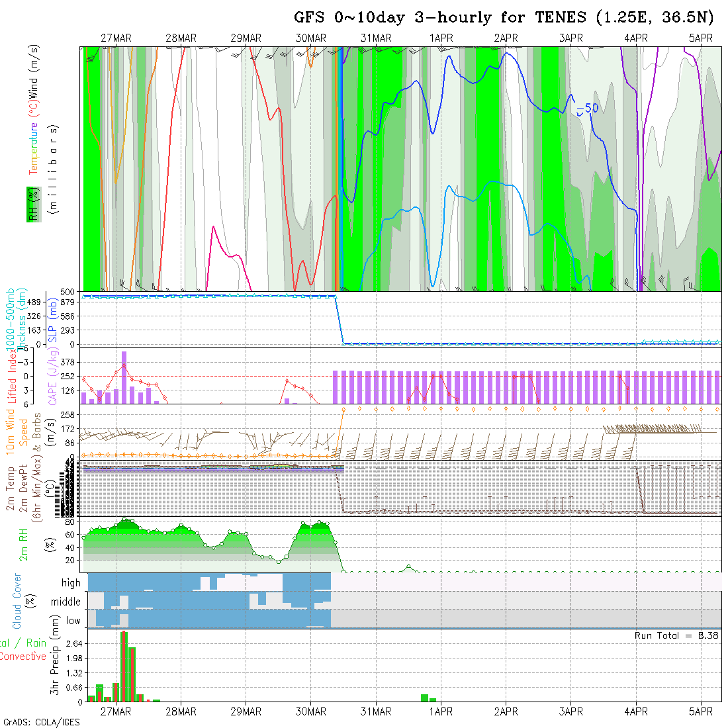The image size is (728, 728).
Task: Click the steep SLP drop line near 30MAR
Action: [339, 320]
